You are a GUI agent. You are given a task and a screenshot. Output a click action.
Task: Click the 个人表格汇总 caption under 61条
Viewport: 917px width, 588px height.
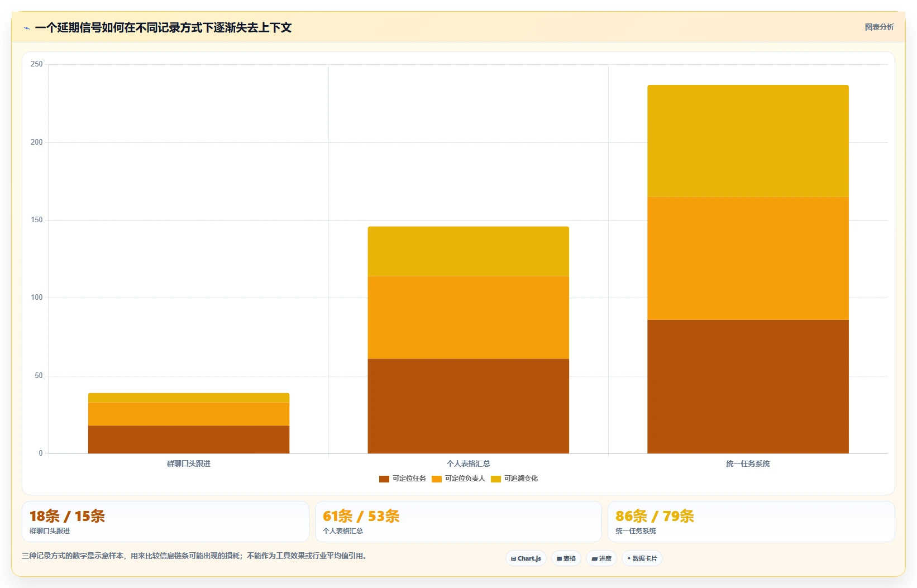pos(343,531)
